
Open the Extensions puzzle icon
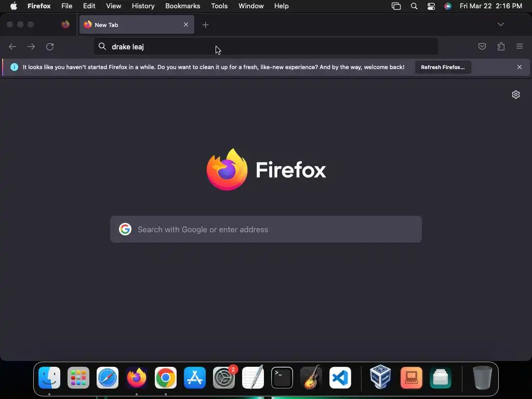501,46
